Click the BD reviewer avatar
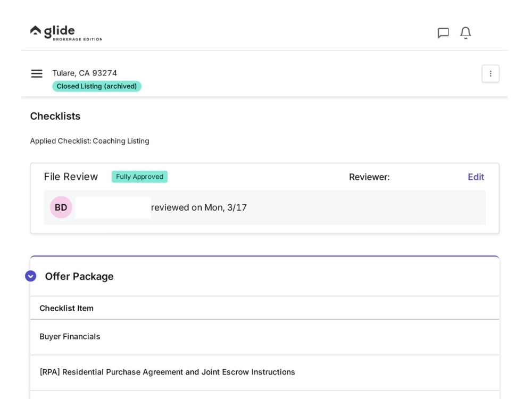Image resolution: width=532 pixels, height=399 pixels. click(61, 207)
